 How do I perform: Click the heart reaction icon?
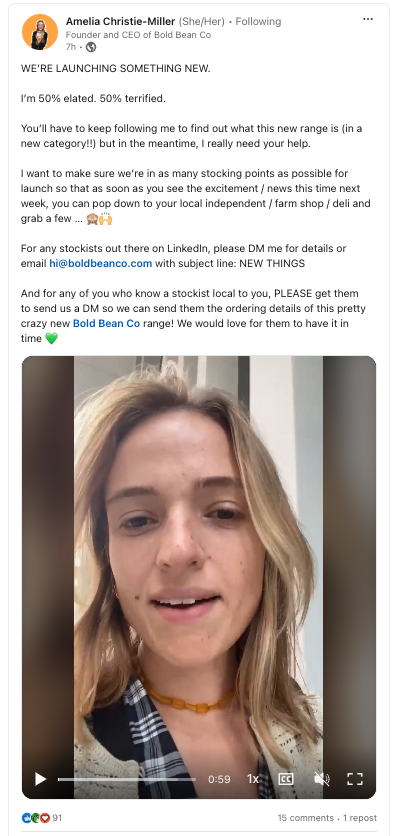(x=45, y=817)
